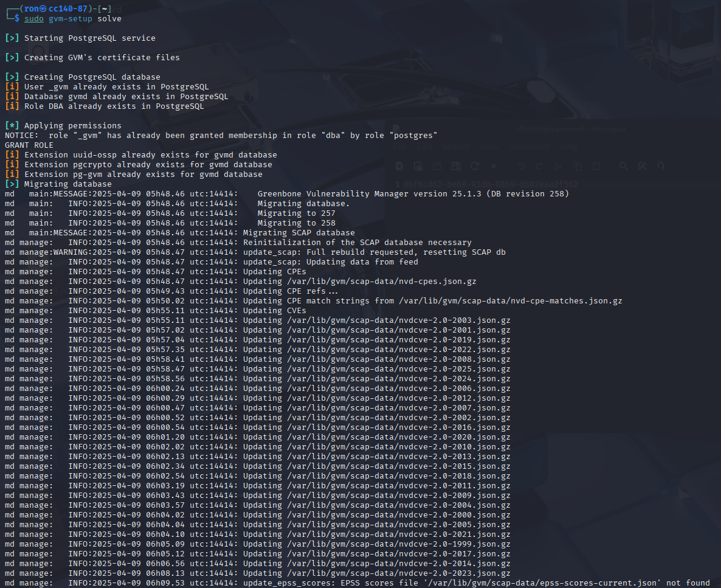
Task: Click the 'Migrating SCAP database' log line
Action: [180, 233]
